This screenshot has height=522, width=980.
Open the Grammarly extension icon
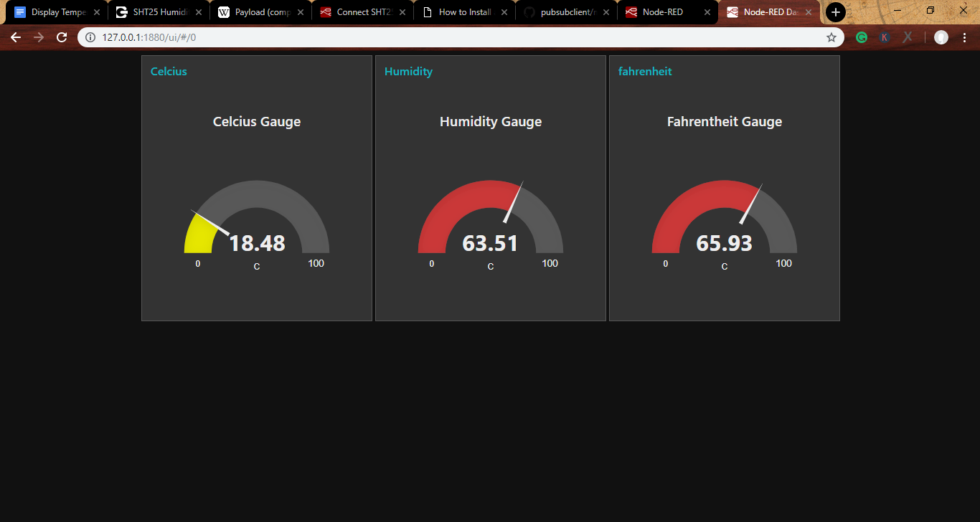click(x=861, y=37)
